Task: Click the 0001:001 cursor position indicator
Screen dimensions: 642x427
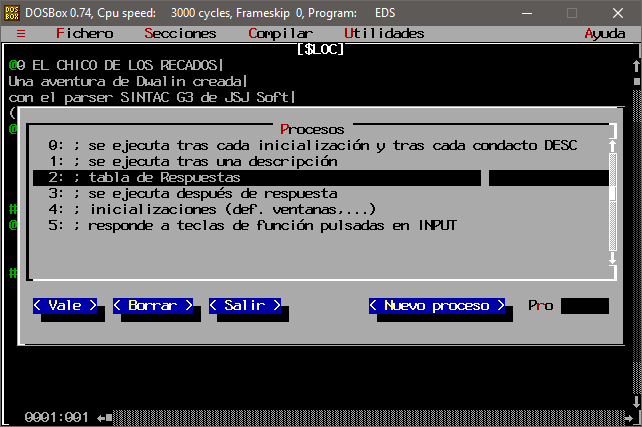Action: pyautogui.click(x=57, y=418)
